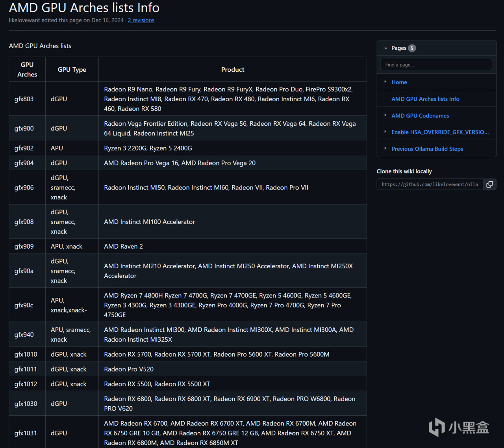Click the AMD GPU Arches lists Info heading
The width and height of the screenshot is (504, 448).
[x=84, y=7]
